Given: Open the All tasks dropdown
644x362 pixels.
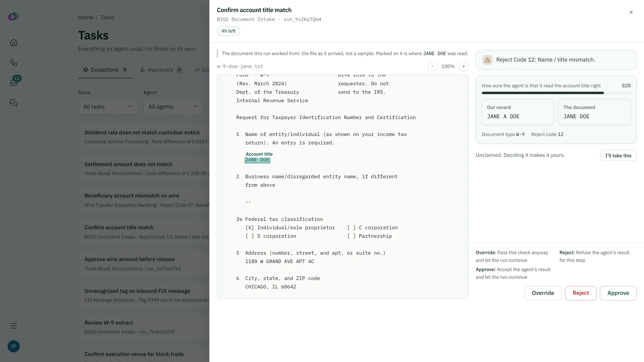Looking at the screenshot, I should click(108, 107).
